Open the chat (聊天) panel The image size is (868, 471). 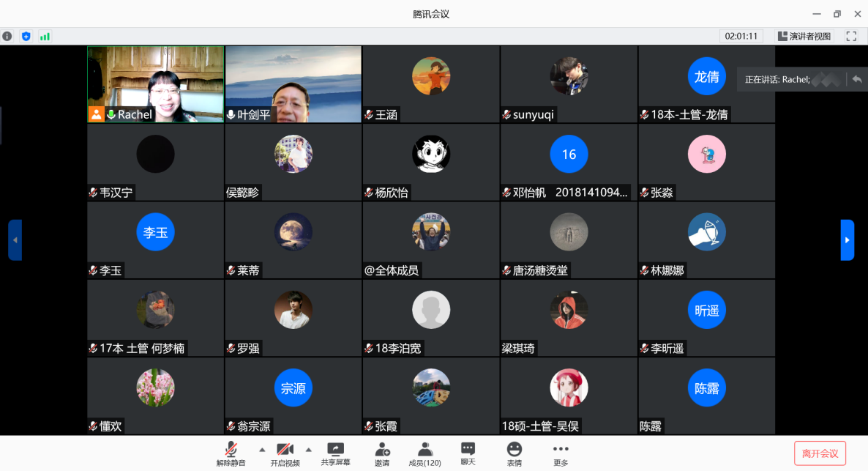point(468,453)
